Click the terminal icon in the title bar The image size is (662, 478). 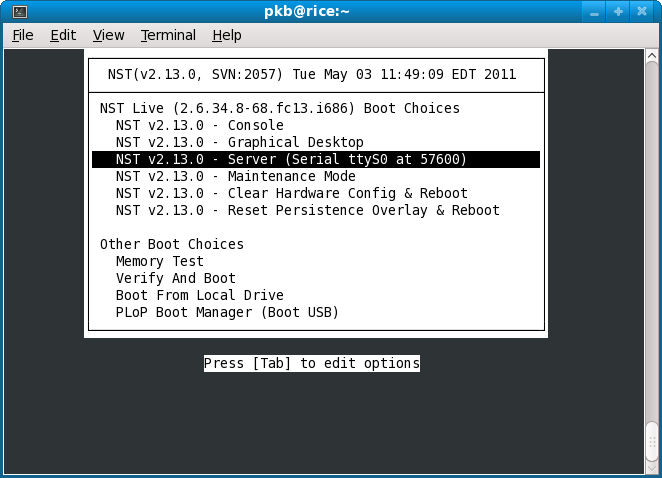(20, 11)
